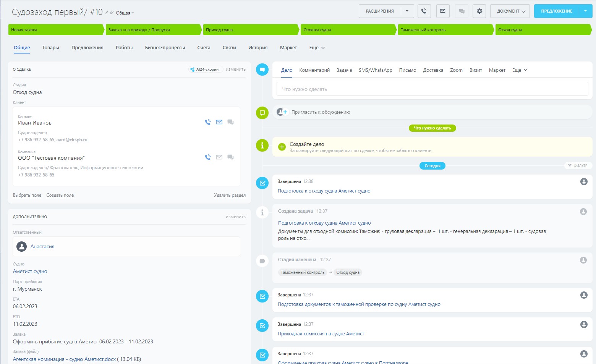
Task: Click the AI24-скоринг badge
Action: coord(206,70)
